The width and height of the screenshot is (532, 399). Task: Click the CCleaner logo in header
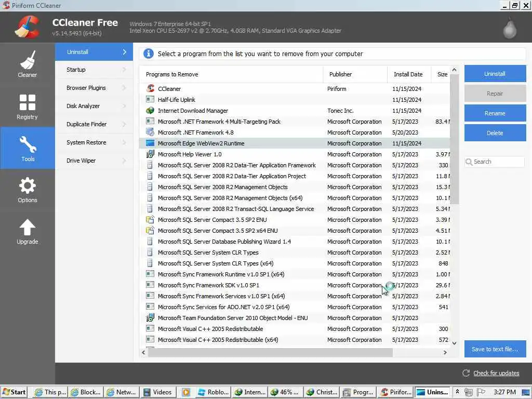click(27, 27)
